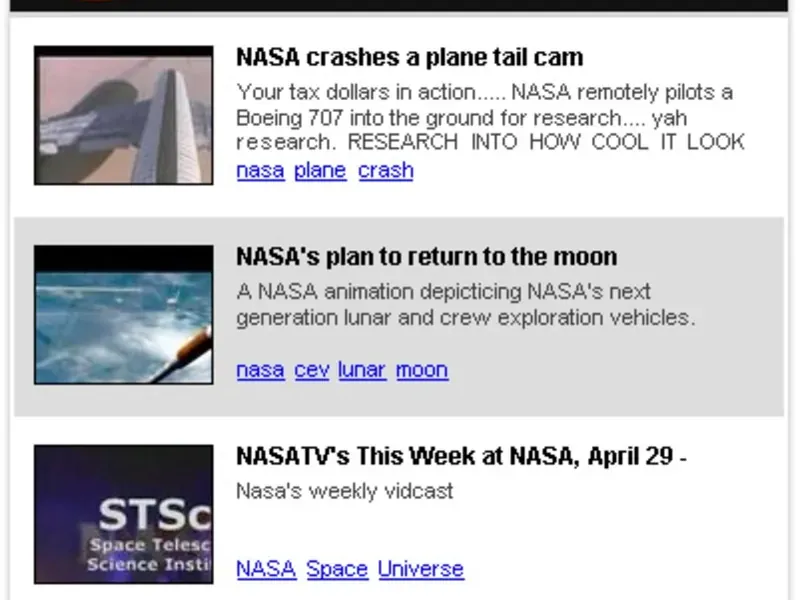
Task: Select the 'plane' tag link
Action: click(320, 171)
